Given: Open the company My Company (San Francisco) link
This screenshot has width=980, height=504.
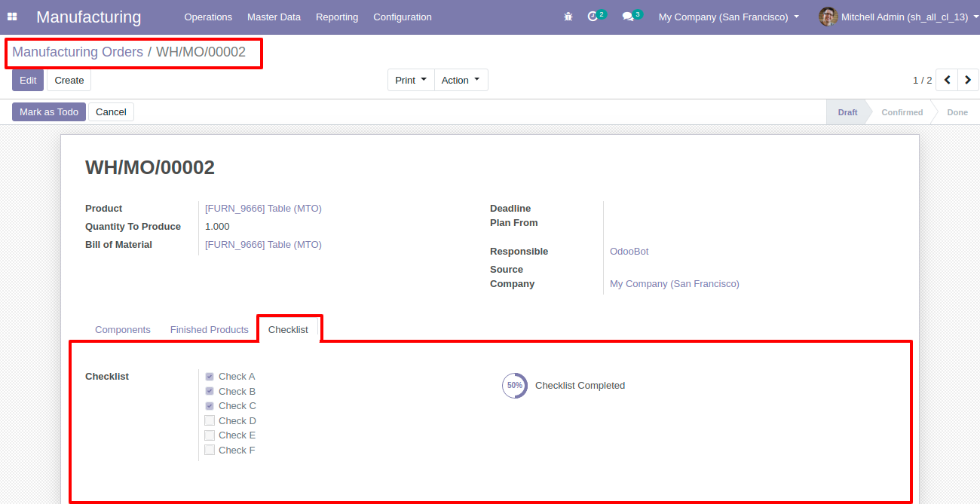Looking at the screenshot, I should tap(675, 283).
